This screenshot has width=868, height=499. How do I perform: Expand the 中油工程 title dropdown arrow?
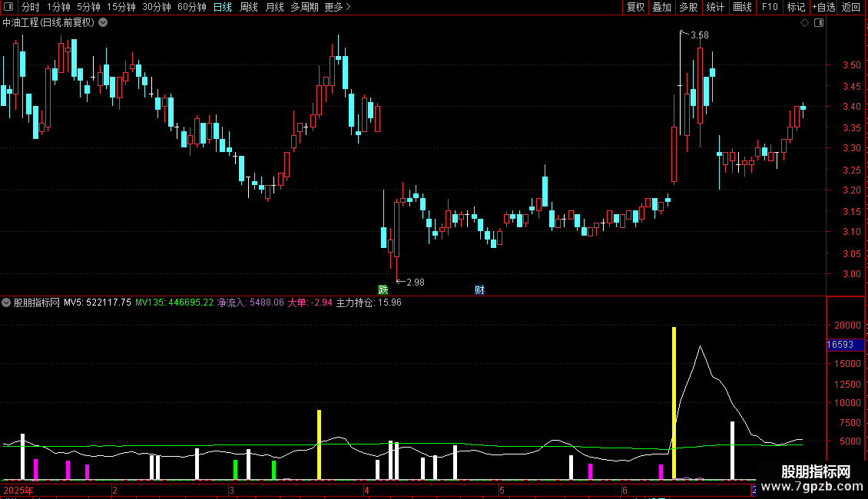(x=103, y=23)
